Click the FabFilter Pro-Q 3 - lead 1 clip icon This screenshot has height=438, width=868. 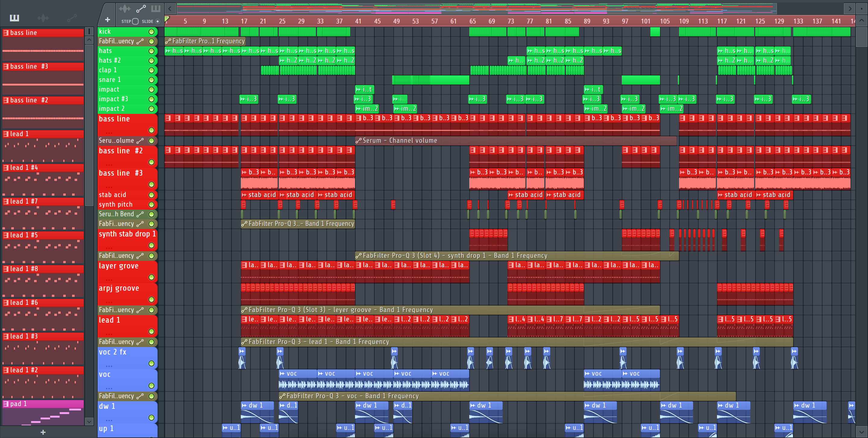tap(244, 342)
